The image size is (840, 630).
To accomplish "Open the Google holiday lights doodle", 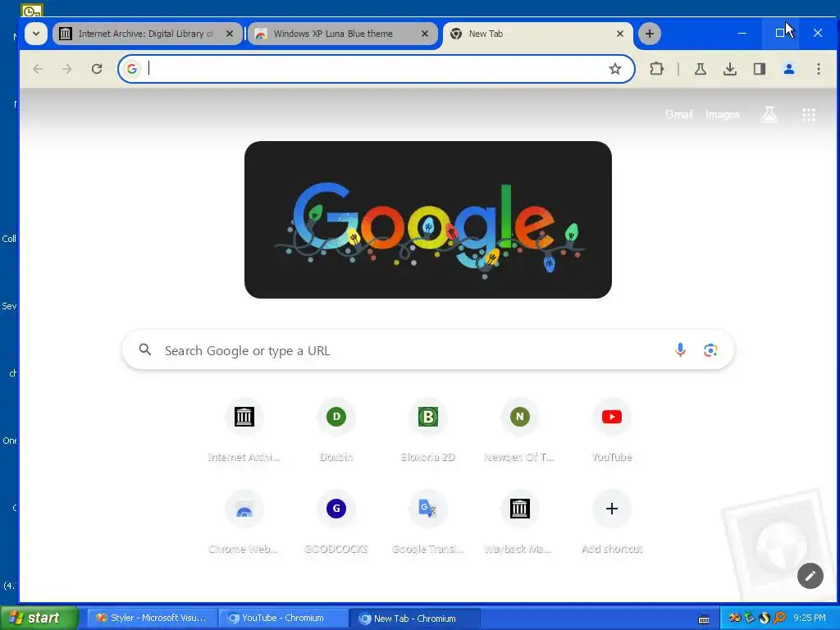I will click(x=428, y=220).
